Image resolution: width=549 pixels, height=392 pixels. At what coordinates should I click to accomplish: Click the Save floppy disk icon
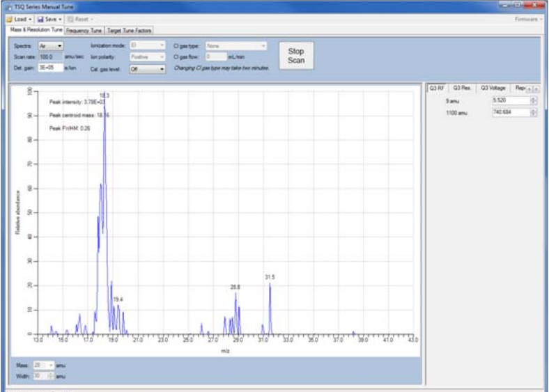pos(41,19)
